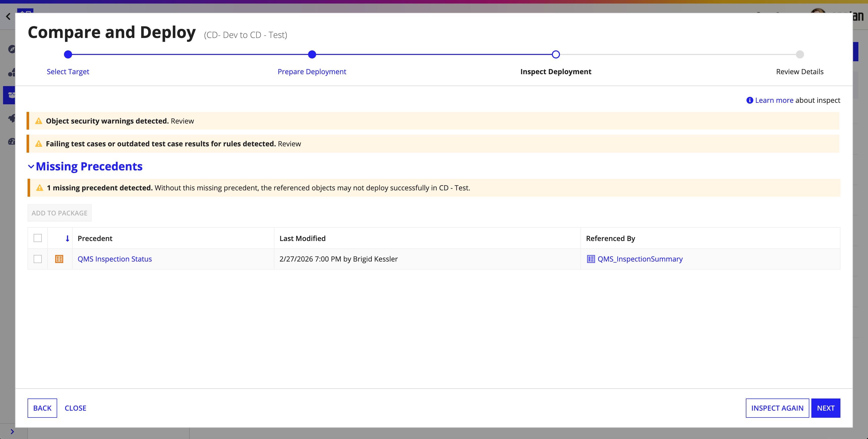Click the Select Target progress dot

tap(68, 54)
